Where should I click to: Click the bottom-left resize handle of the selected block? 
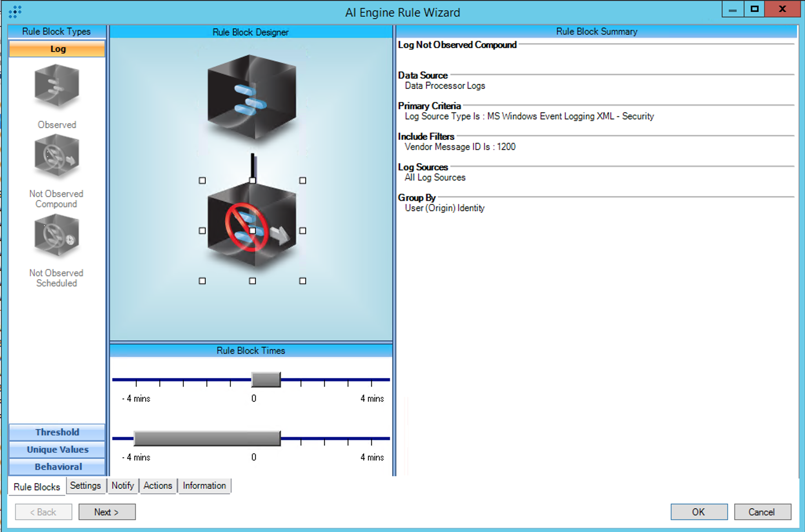tap(202, 281)
